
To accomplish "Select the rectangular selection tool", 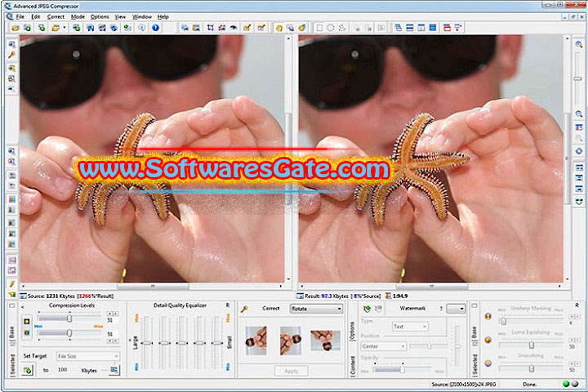I will 319,28.
